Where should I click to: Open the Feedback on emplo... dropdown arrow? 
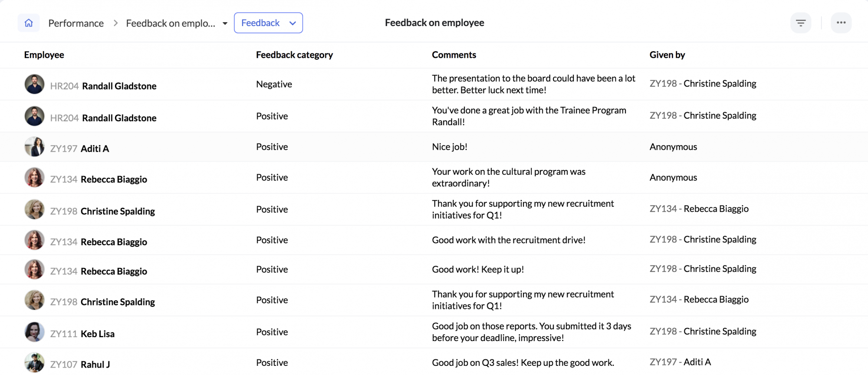click(x=225, y=23)
